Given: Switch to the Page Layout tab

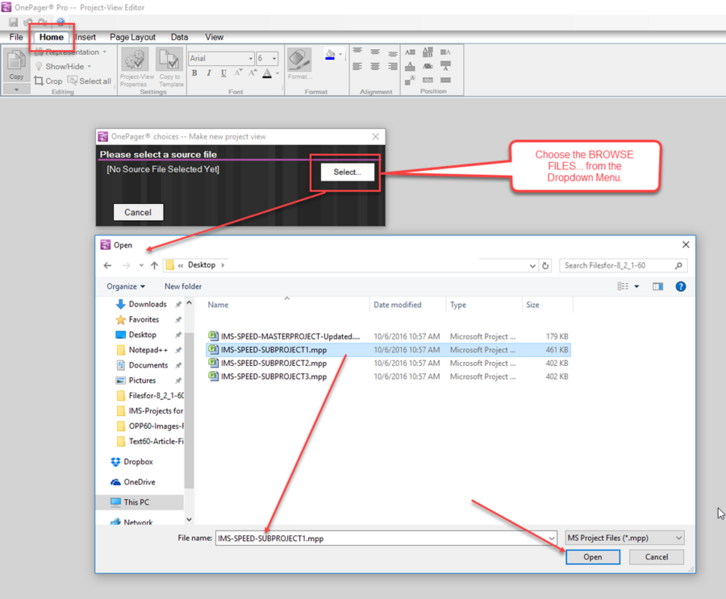Looking at the screenshot, I should click(132, 37).
